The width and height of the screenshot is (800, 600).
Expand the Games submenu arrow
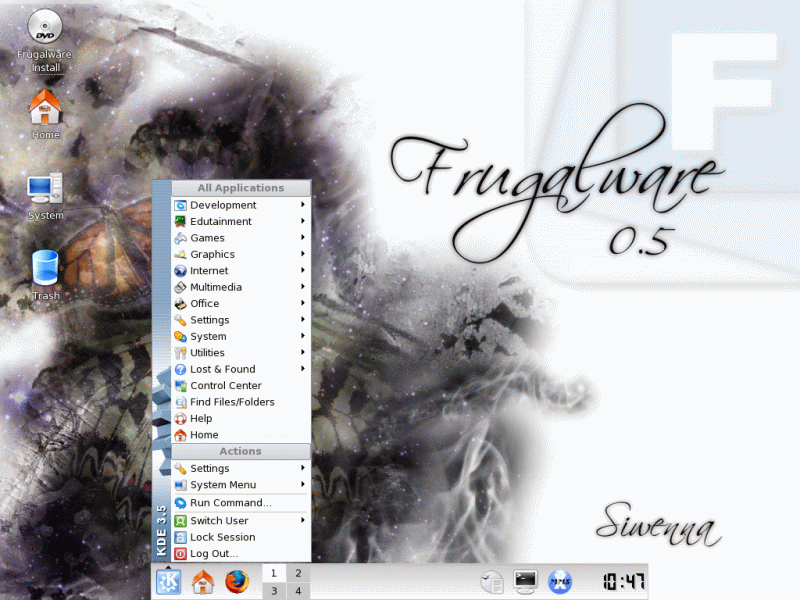pyautogui.click(x=303, y=237)
